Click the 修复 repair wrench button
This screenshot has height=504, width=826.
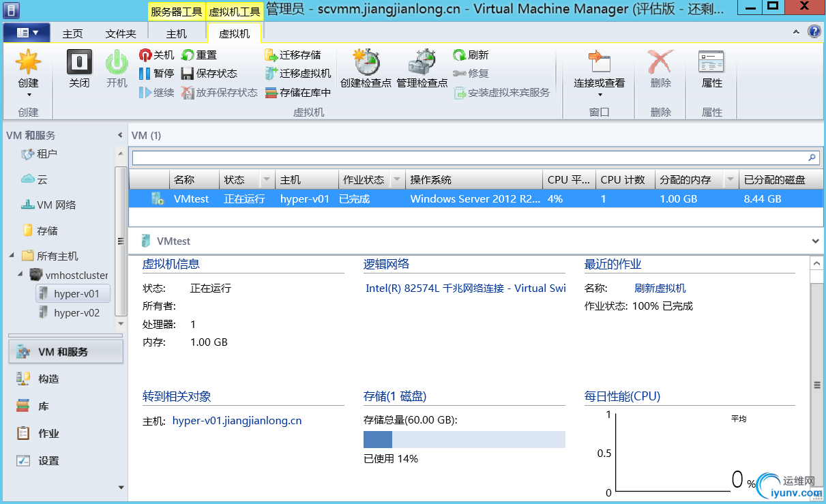click(471, 74)
